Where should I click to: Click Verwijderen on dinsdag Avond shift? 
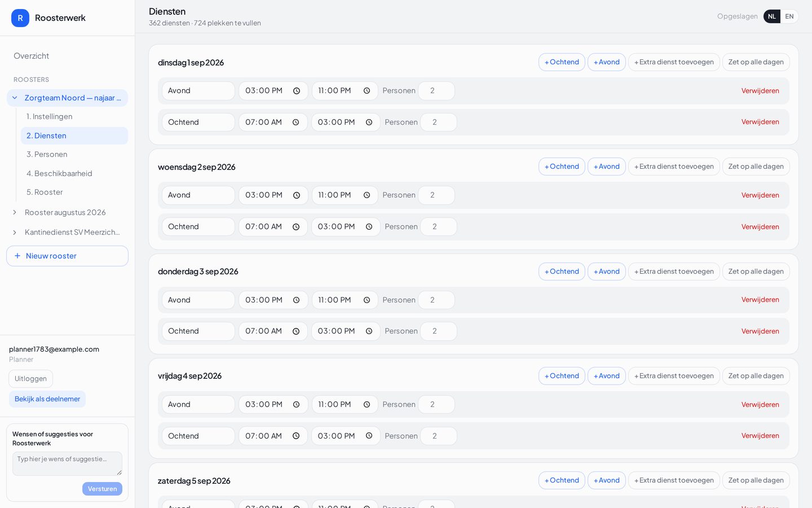tap(760, 91)
